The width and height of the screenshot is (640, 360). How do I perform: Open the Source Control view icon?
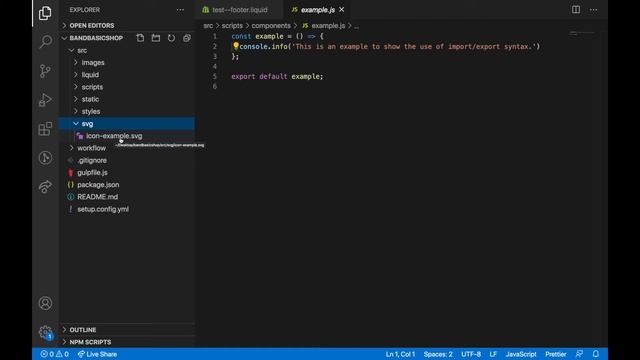click(x=45, y=71)
